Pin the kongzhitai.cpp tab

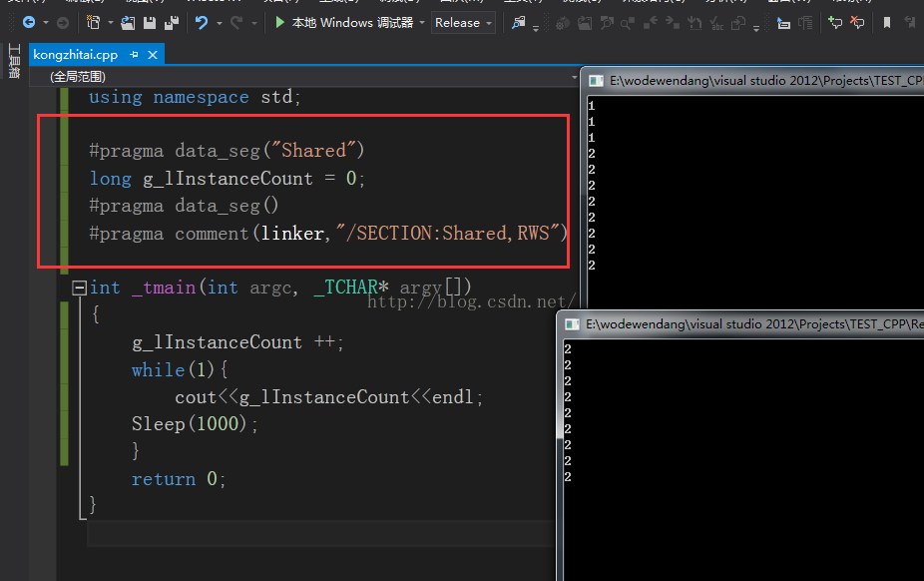[x=134, y=55]
